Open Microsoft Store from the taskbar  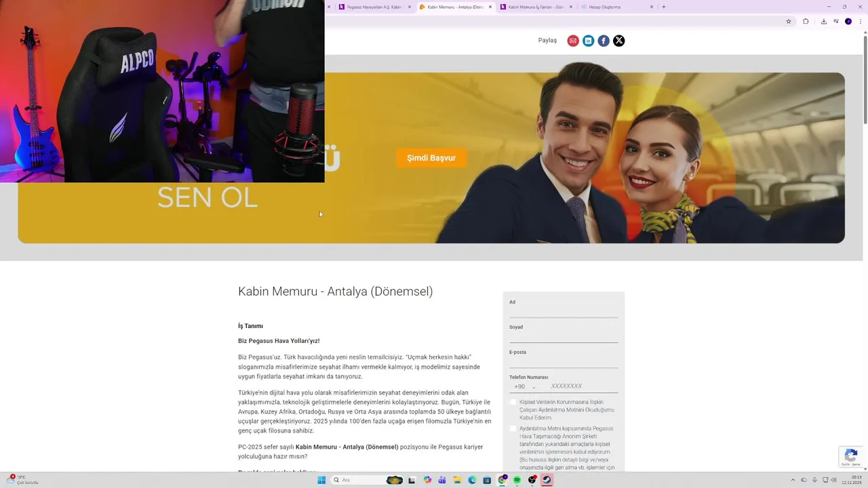[x=487, y=480]
